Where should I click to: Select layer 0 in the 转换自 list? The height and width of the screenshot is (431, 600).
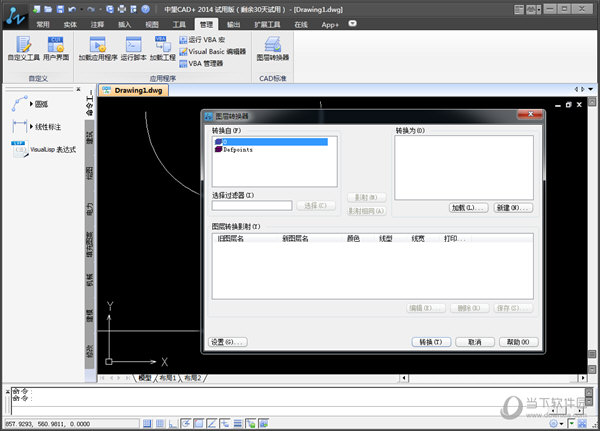coord(271,142)
